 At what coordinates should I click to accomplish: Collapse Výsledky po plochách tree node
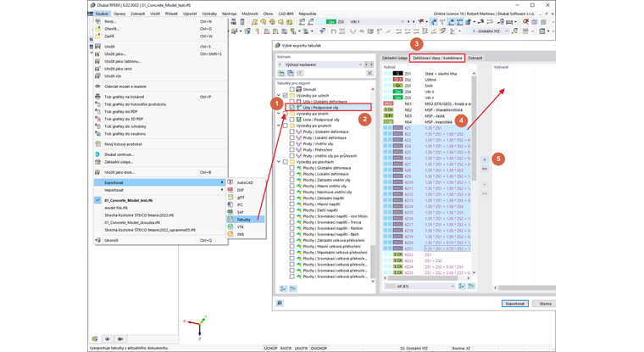(279, 162)
